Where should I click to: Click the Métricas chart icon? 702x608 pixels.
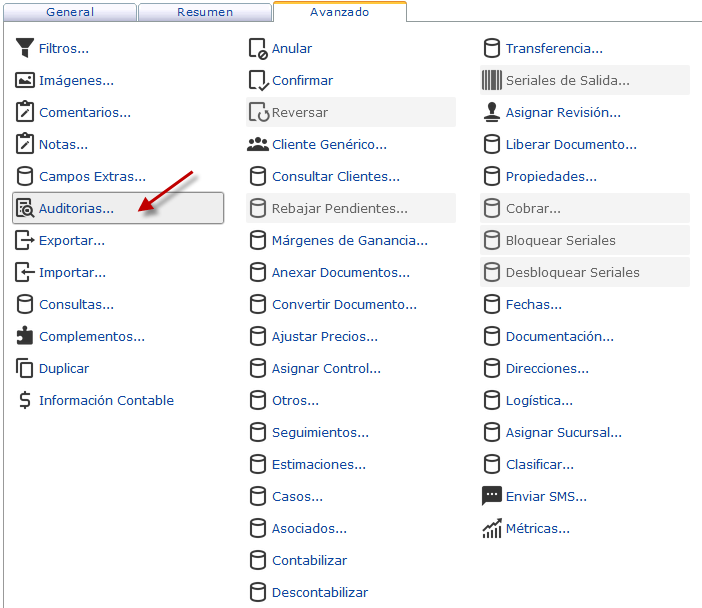492,528
